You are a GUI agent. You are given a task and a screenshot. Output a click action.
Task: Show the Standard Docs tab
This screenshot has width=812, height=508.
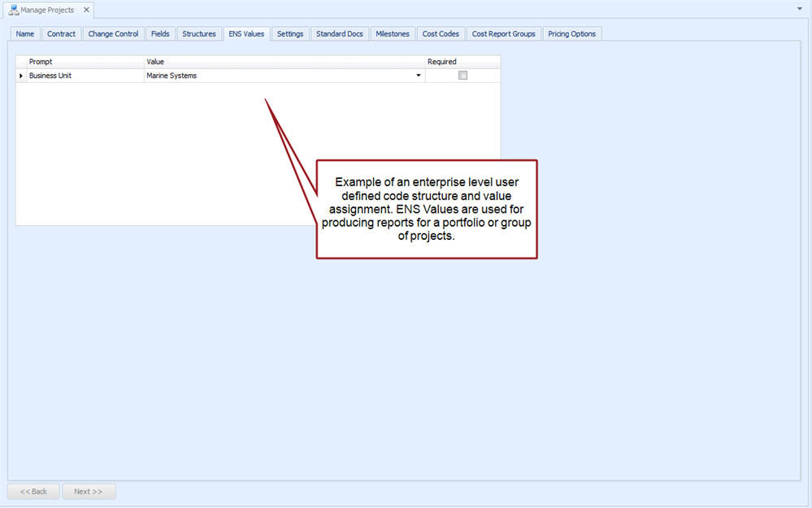(340, 34)
